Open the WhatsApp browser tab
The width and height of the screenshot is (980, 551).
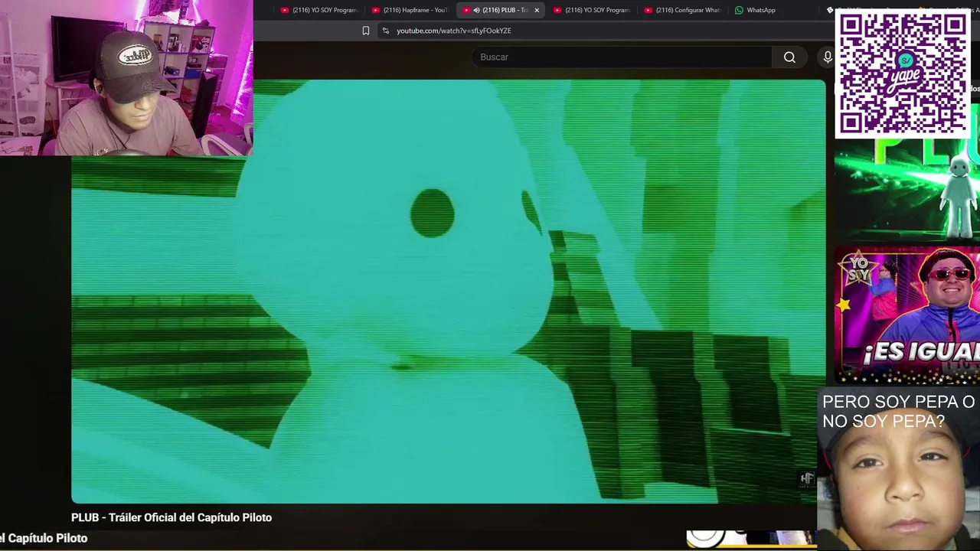(756, 10)
